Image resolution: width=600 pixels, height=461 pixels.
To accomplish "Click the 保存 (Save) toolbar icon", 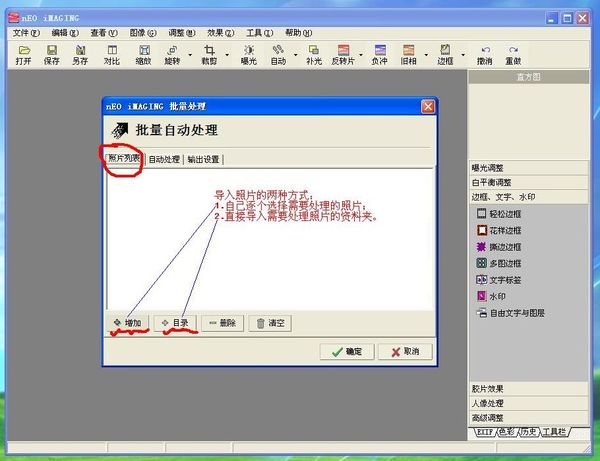I will 52,54.
